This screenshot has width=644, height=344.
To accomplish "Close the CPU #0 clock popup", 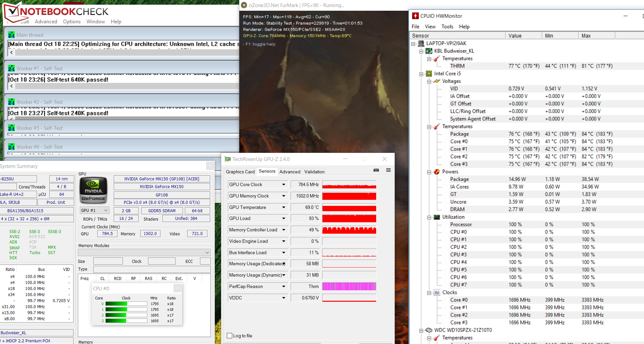I will point(178,288).
